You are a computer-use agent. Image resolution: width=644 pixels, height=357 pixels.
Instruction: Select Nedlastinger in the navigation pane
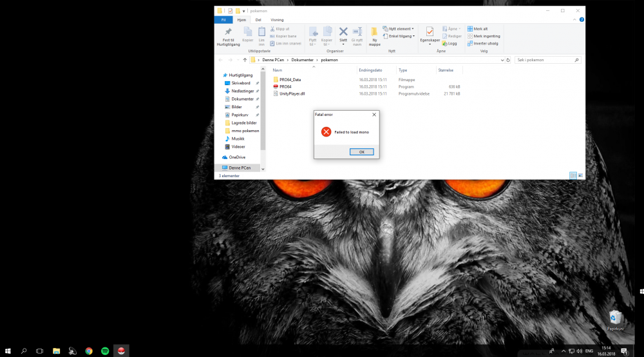point(242,91)
